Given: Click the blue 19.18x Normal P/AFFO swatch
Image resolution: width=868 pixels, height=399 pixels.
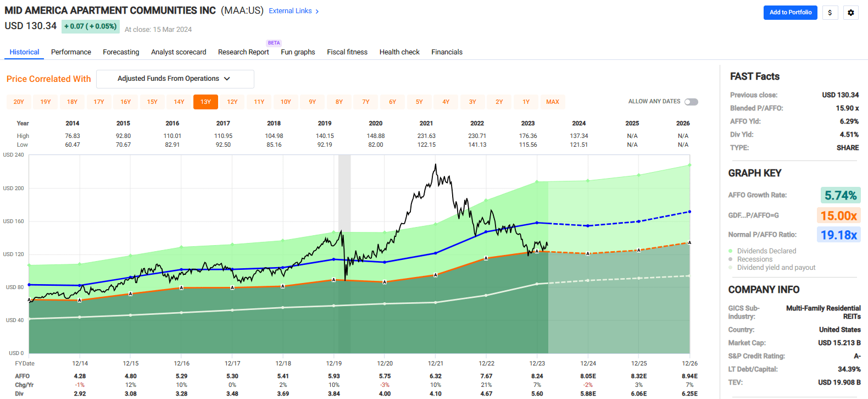Looking at the screenshot, I should (x=839, y=235).
